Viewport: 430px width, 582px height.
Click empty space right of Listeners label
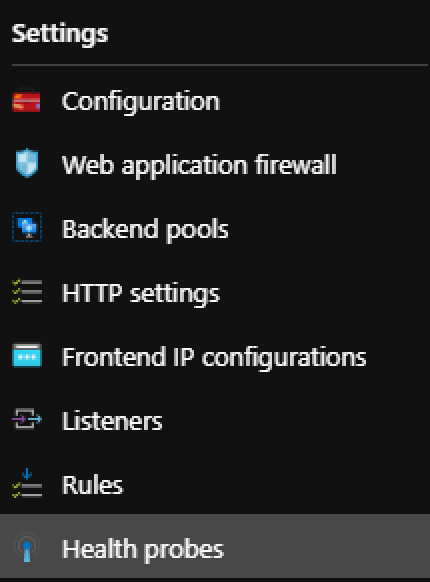coord(297,421)
